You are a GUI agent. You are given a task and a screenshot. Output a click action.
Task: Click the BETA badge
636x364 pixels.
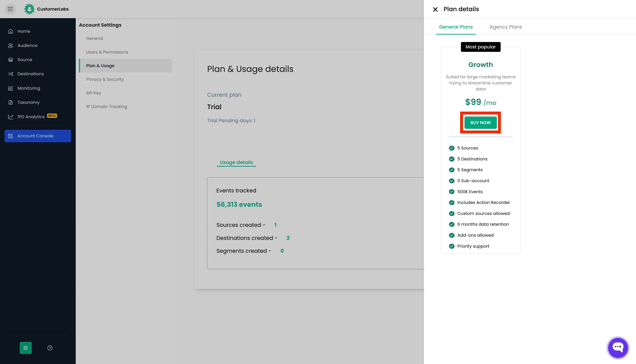tap(52, 116)
